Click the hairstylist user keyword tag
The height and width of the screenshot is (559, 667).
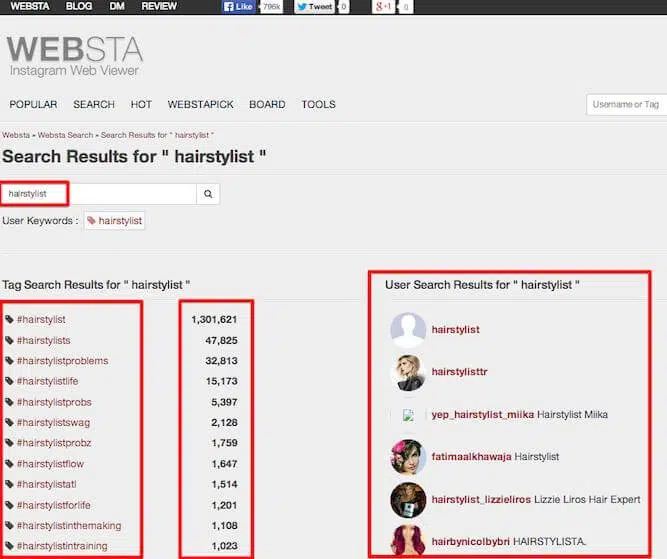tap(114, 220)
